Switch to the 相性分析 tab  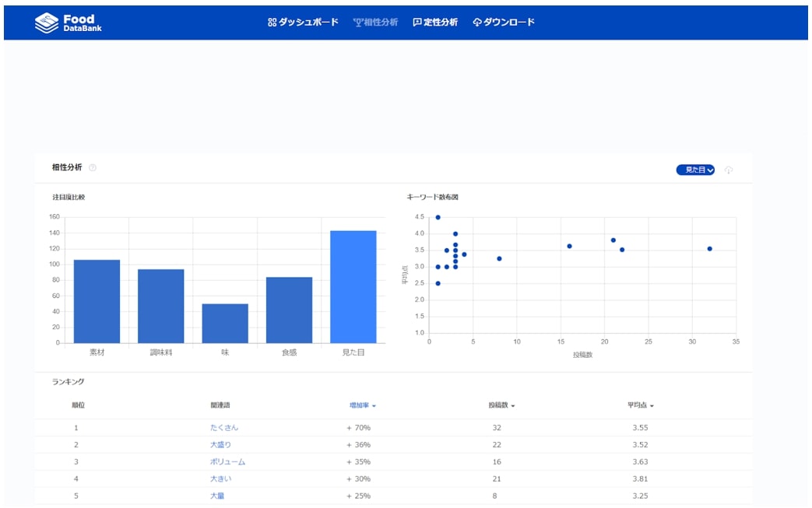pos(375,23)
